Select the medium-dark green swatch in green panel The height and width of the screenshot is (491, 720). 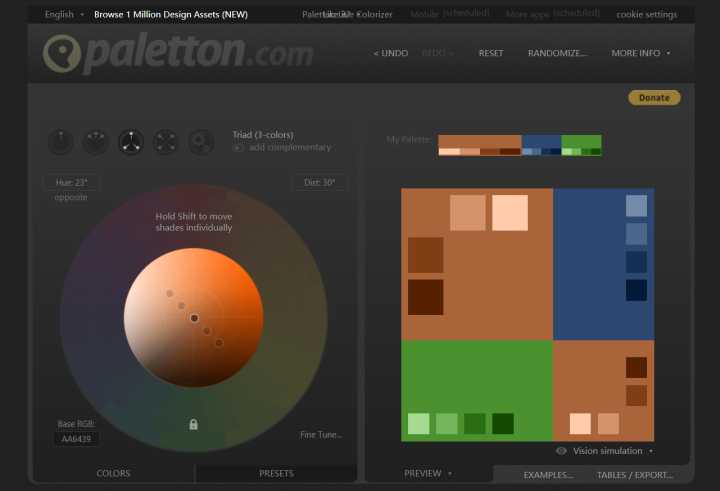click(x=475, y=423)
